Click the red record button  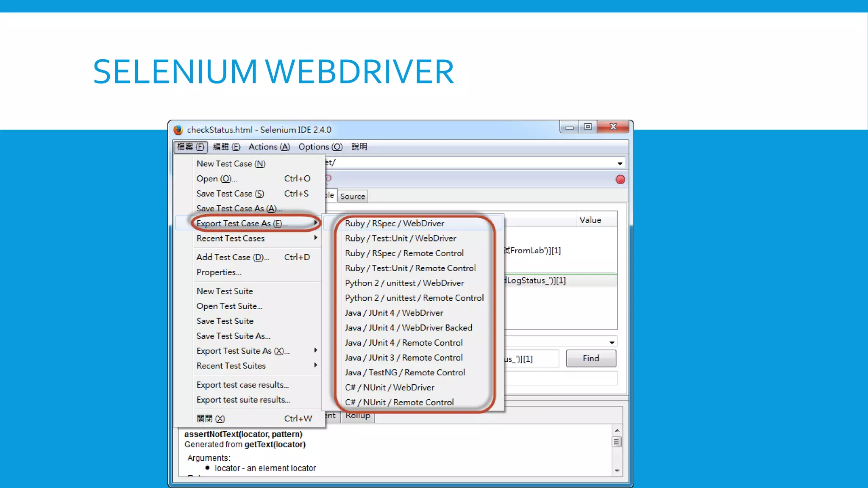[x=620, y=180]
